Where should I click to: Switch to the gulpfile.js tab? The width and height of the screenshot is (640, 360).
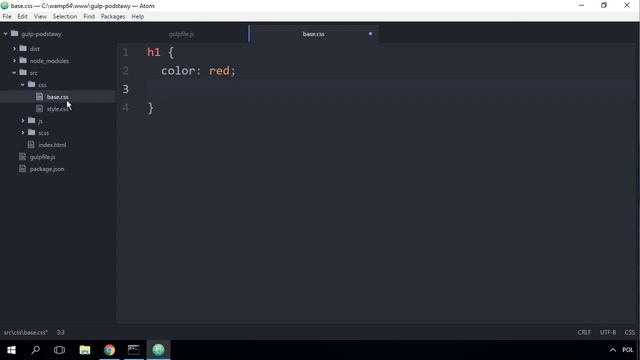(182, 34)
